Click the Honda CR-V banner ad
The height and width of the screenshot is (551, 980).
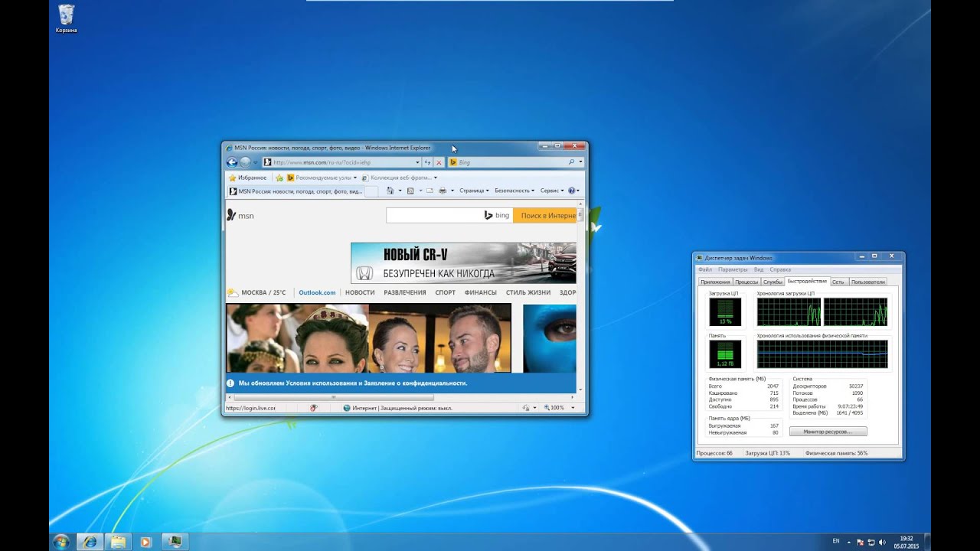(x=463, y=263)
